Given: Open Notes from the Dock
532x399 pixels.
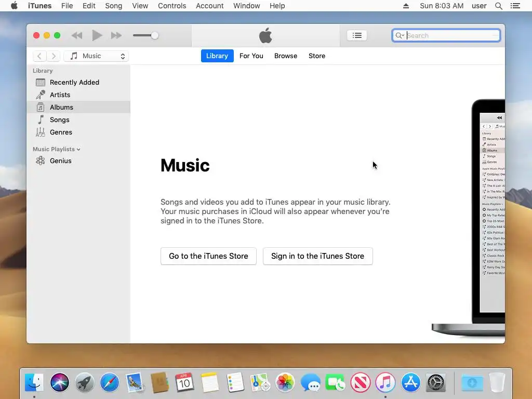Looking at the screenshot, I should pos(210,382).
